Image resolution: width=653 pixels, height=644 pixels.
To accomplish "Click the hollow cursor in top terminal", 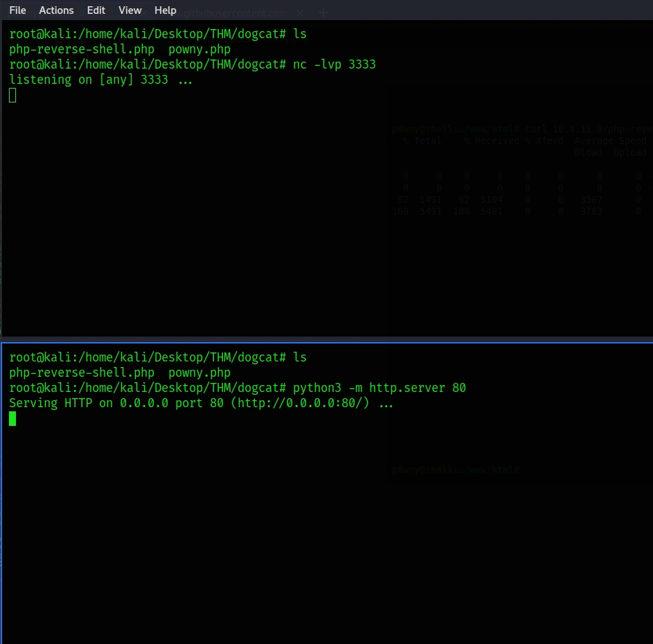I will pos(12,96).
